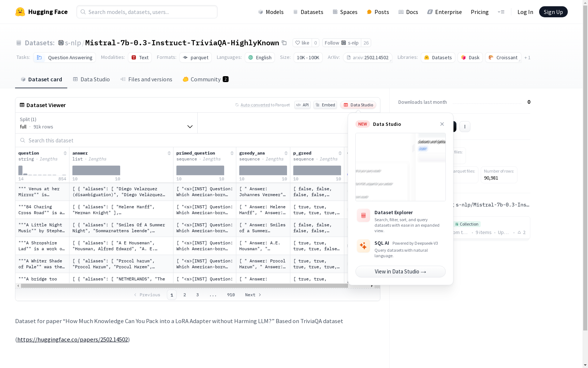The height and width of the screenshot is (368, 588).
Task: Focus the Search models, datasets, users field
Action: (147, 12)
